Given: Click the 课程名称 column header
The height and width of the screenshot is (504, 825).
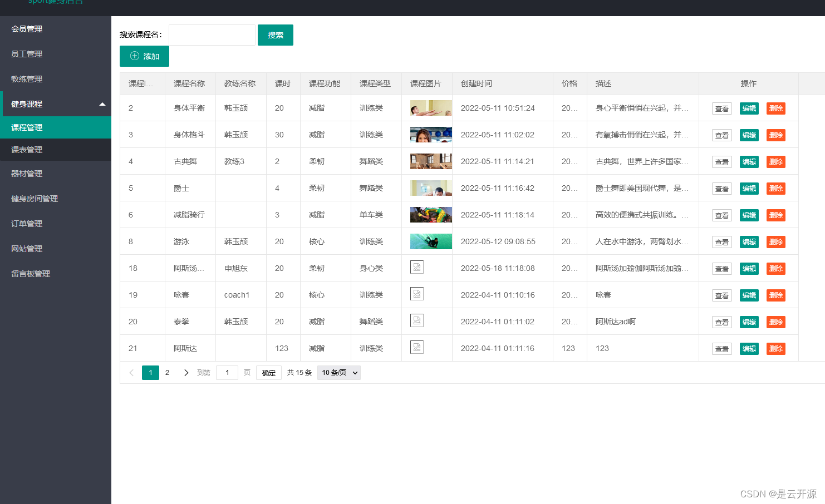Looking at the screenshot, I should [x=189, y=83].
